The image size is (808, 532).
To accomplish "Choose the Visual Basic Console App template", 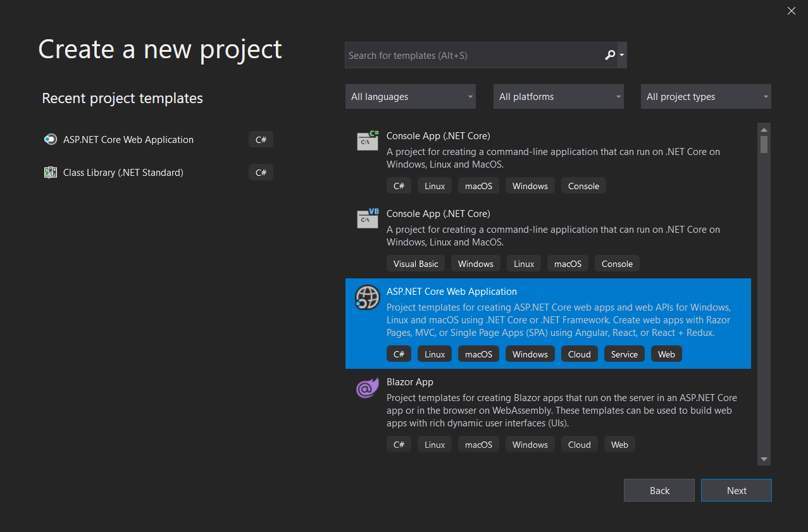I will (x=506, y=234).
